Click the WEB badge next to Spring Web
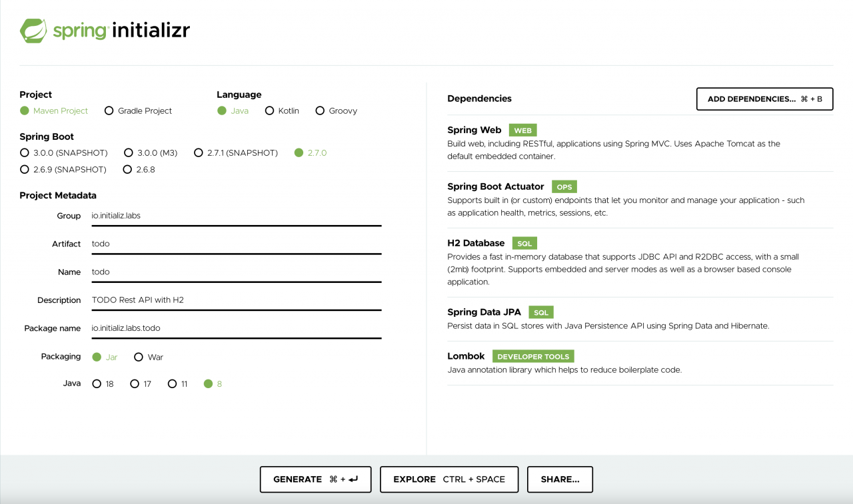This screenshot has height=504, width=853. click(522, 130)
